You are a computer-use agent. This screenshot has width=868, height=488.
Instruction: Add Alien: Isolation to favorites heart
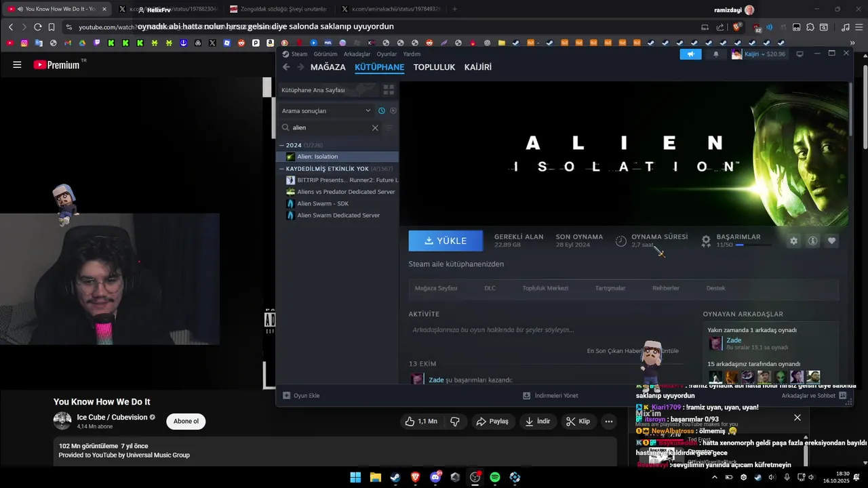(831, 241)
